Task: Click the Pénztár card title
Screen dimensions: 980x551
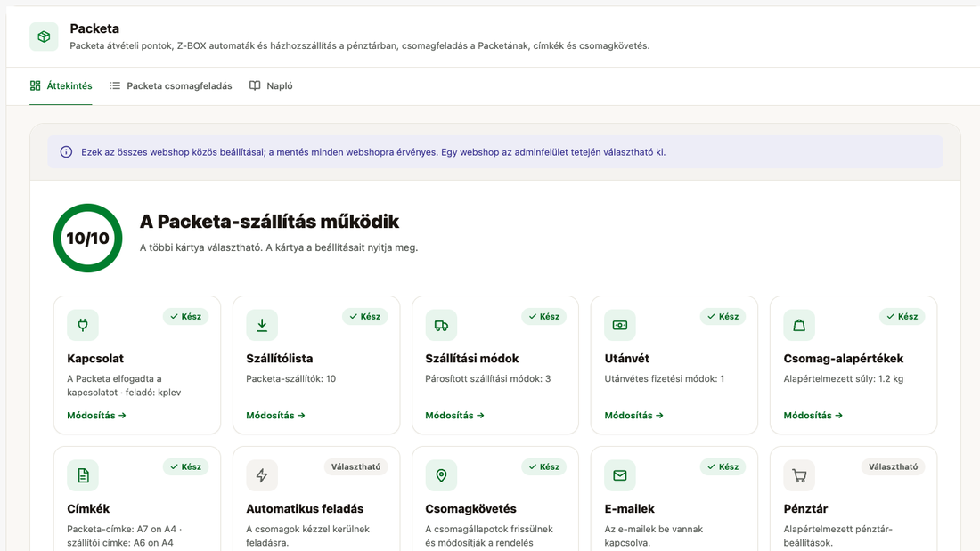Action: click(805, 509)
